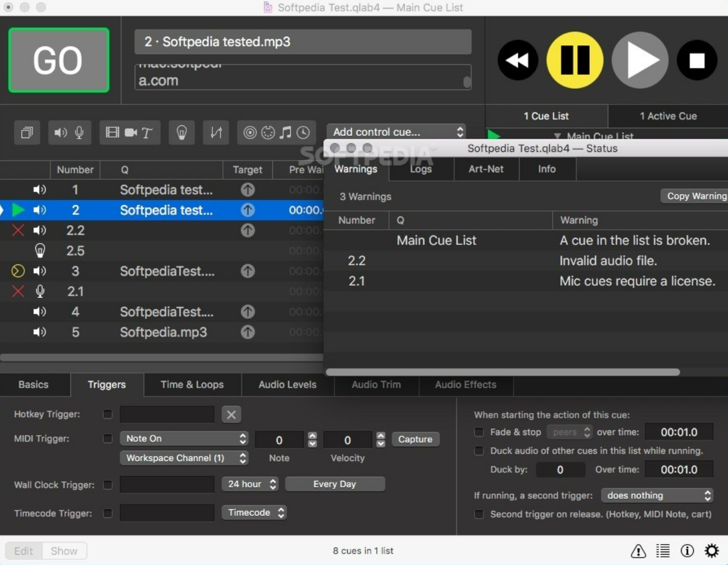Click the Note value stepper
Image resolution: width=728 pixels, height=565 pixels.
pos(312,439)
